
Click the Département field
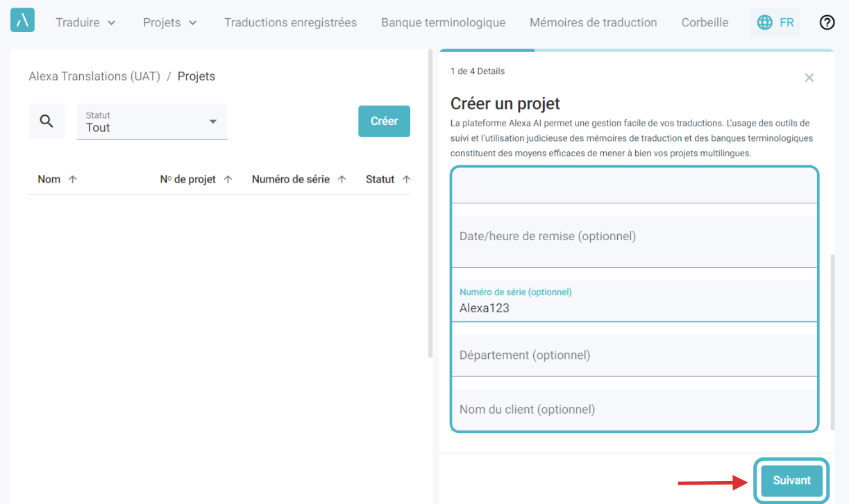point(634,355)
